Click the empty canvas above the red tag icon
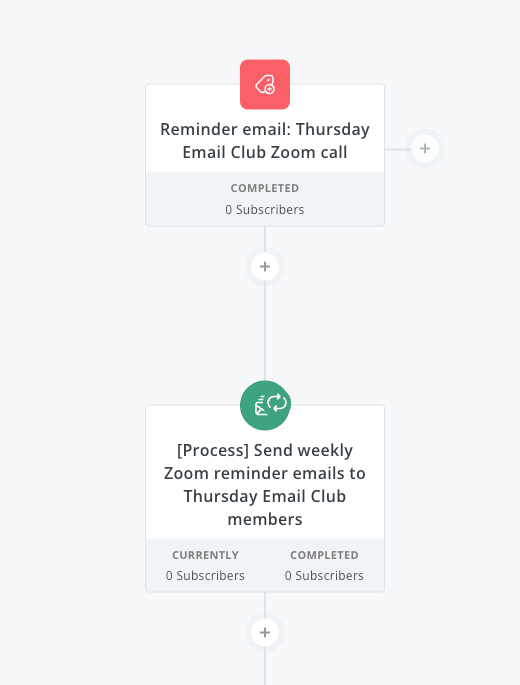 (265, 28)
